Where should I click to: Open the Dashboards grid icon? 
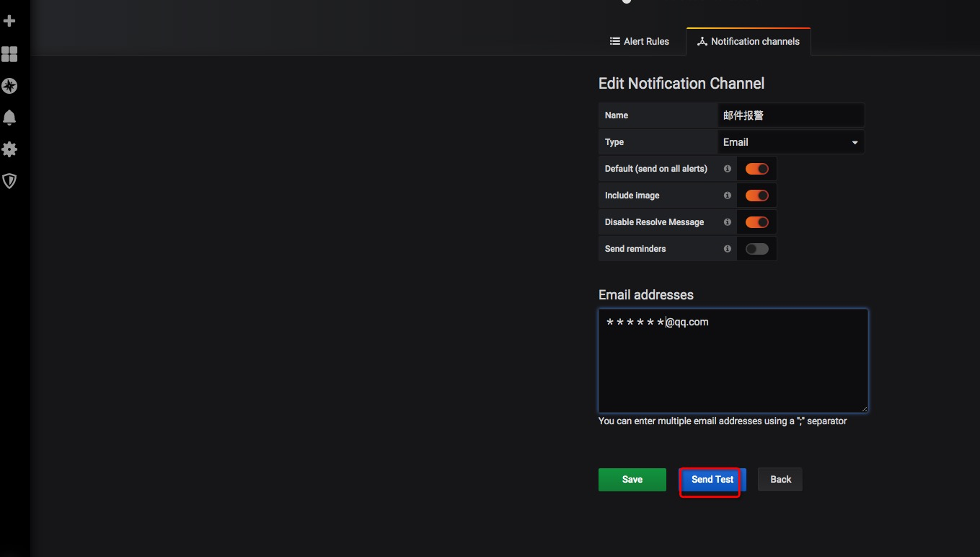point(9,54)
